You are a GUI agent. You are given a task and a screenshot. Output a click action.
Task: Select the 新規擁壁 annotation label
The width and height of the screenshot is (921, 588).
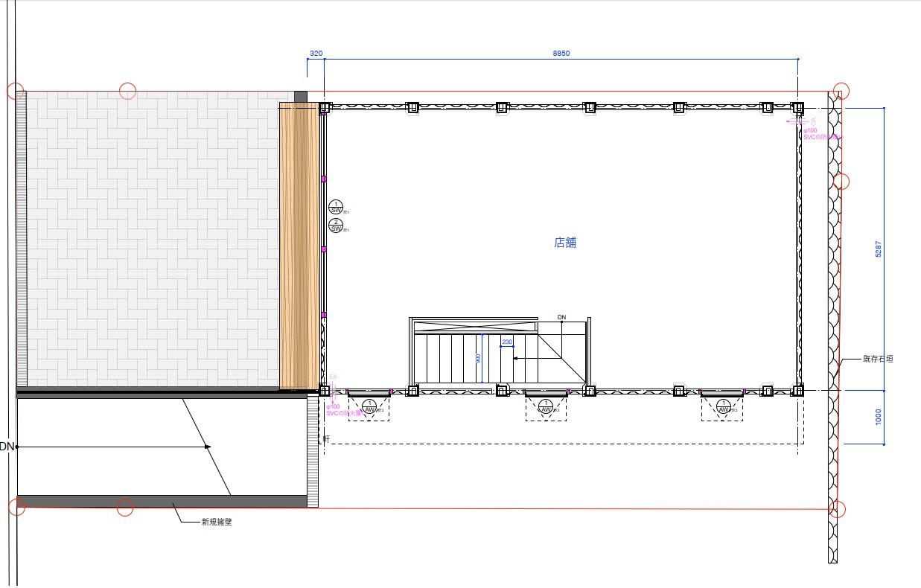pos(217,523)
